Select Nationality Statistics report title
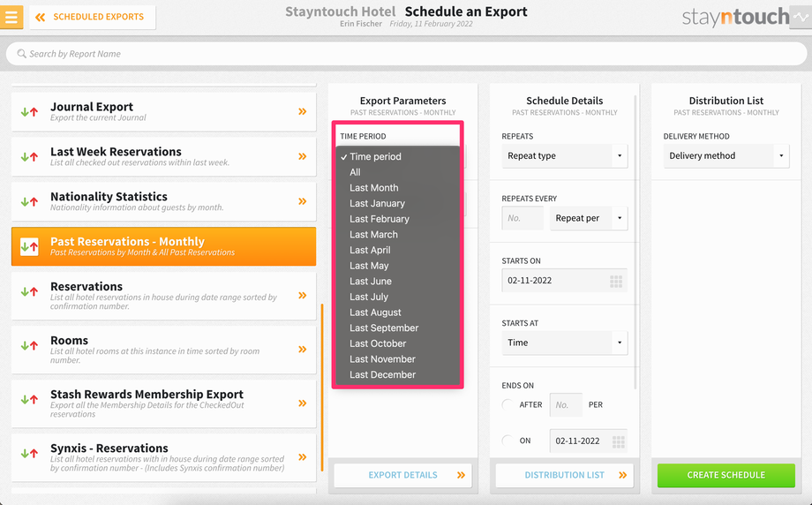The image size is (812, 505). pyautogui.click(x=109, y=197)
